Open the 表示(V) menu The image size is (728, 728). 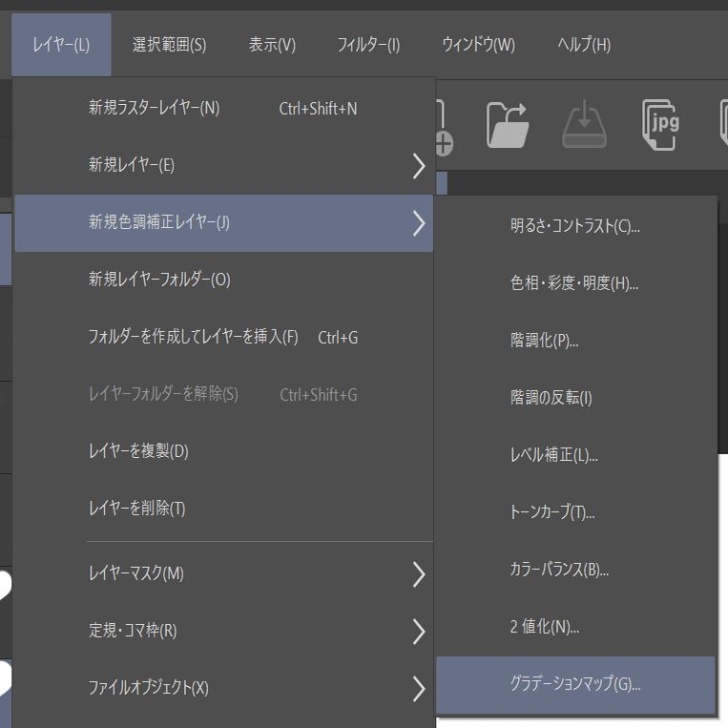coord(272,45)
